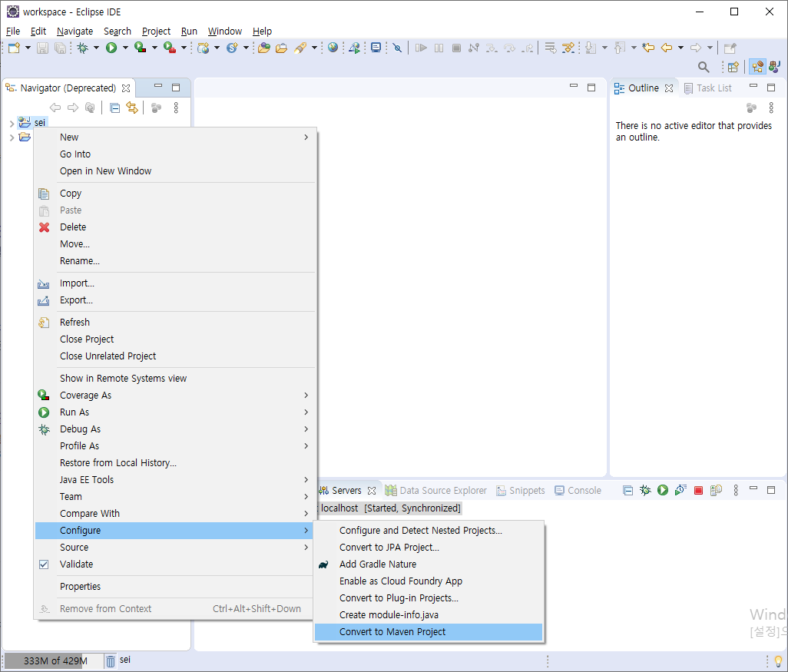Screen dimensions: 788x672
Task: Click the green Run button in main toolbar
Action: 111,48
